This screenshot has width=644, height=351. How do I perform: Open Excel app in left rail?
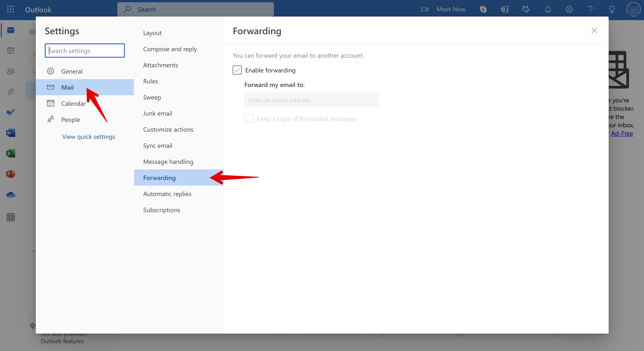(x=11, y=153)
